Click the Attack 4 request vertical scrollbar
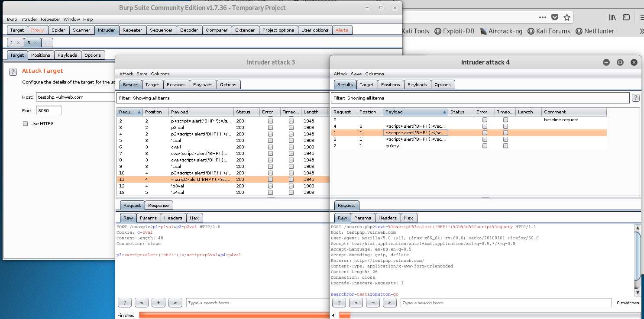 coord(638,260)
